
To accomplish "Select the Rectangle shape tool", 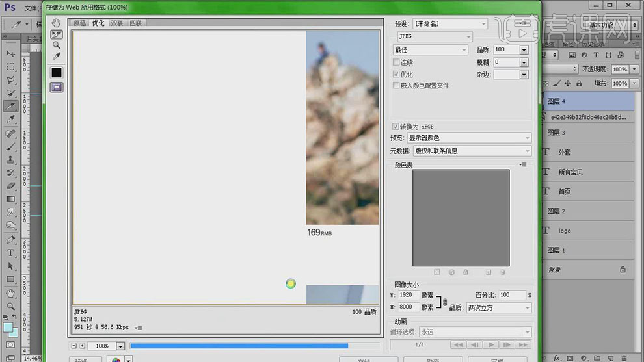I will [10, 279].
